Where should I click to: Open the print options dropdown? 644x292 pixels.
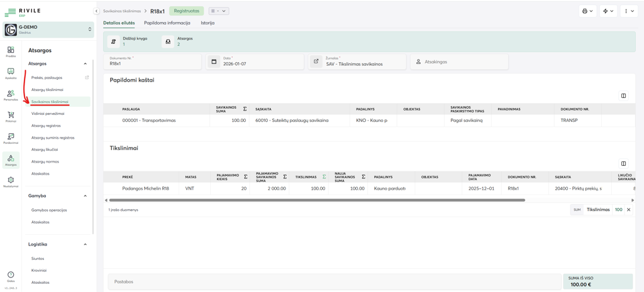[587, 11]
